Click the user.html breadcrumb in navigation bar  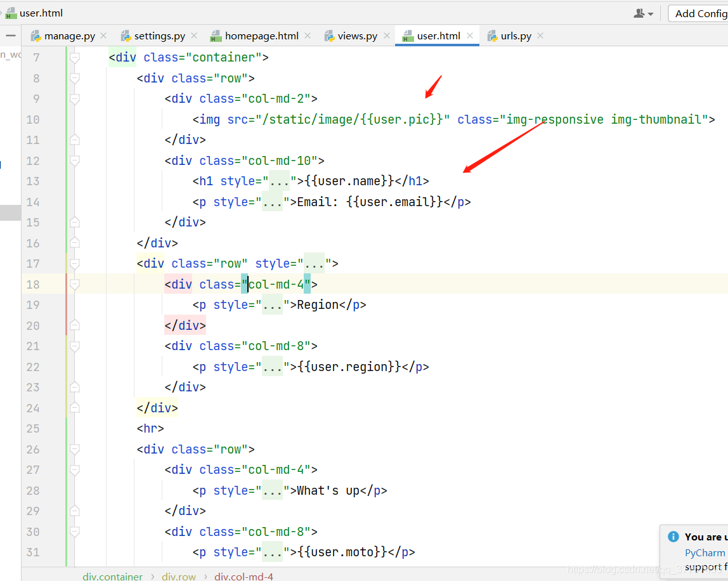click(x=41, y=13)
